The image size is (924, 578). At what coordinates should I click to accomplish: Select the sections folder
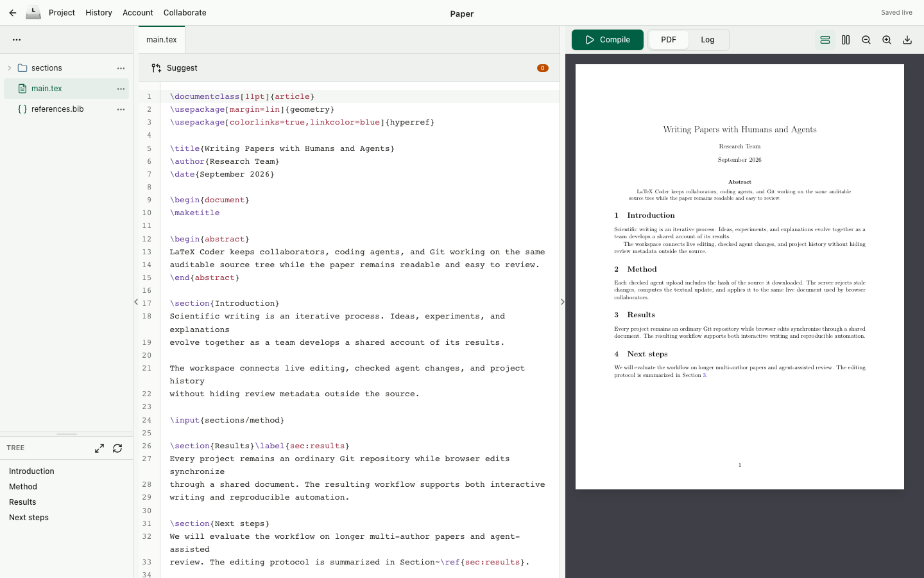point(47,68)
